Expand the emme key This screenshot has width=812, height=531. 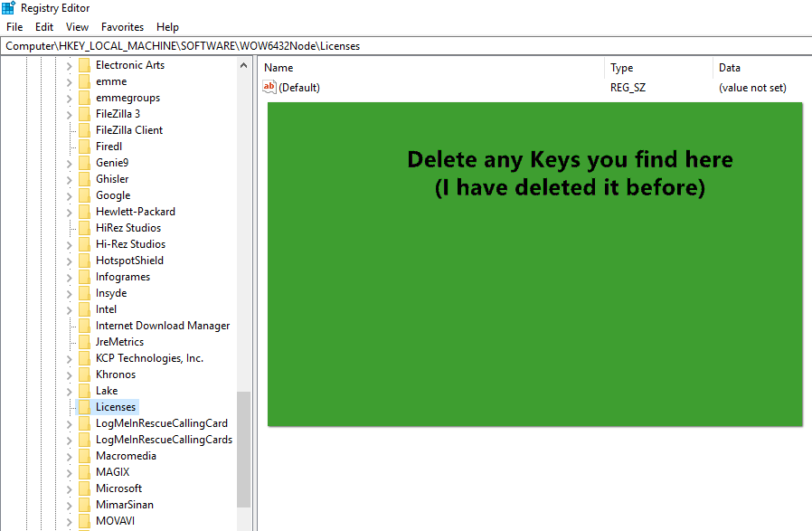[70, 82]
